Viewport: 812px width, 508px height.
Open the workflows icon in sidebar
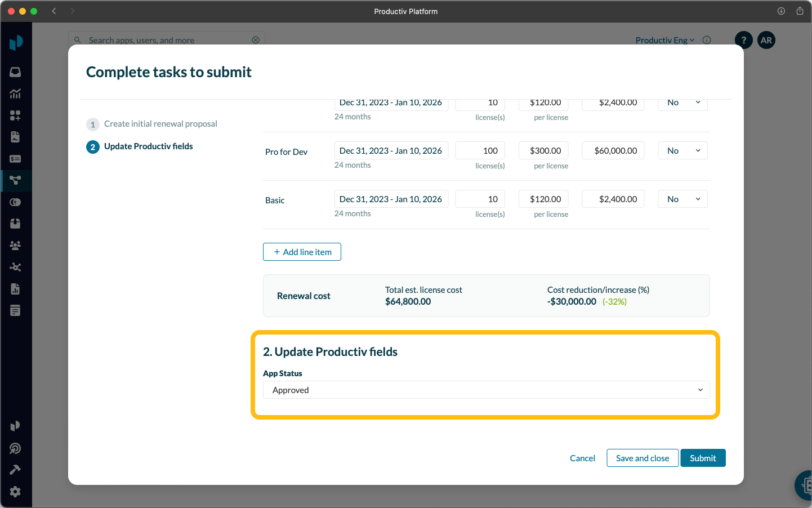click(15, 180)
